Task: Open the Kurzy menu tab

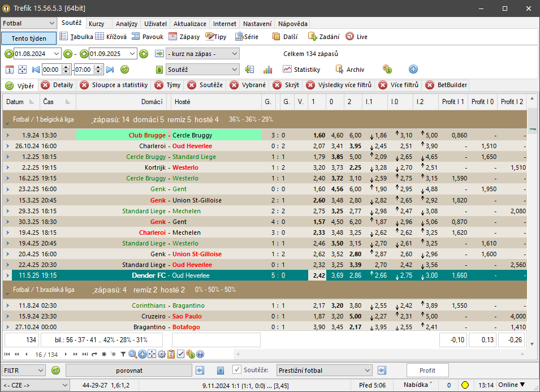Action: coord(97,24)
